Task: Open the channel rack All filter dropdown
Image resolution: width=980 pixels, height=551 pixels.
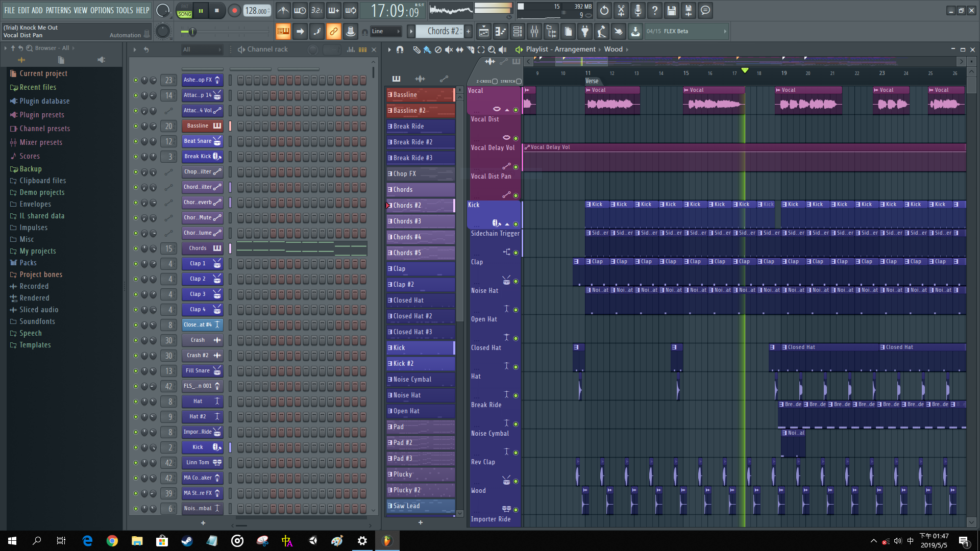Action: [202, 49]
